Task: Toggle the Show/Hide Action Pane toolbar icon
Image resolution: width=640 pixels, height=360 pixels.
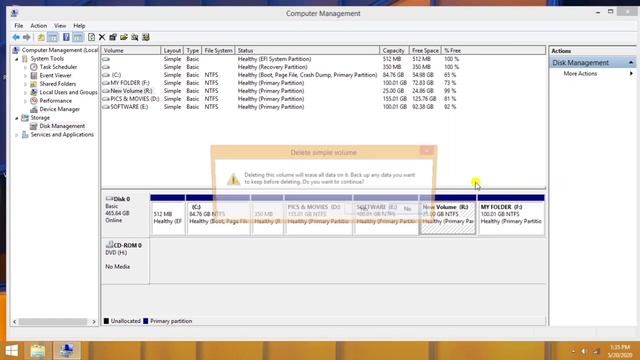Action: (78, 38)
